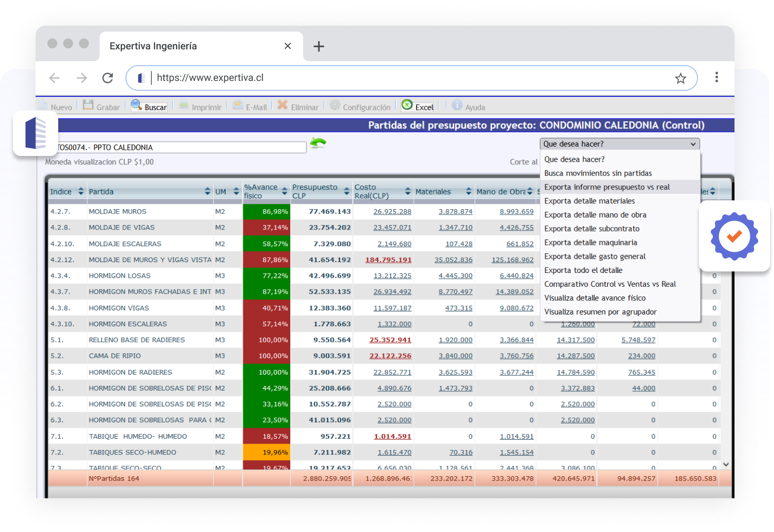Image resolution: width=774 pixels, height=532 pixels.
Task: Open the browser three-dot menu
Action: pyautogui.click(x=716, y=77)
